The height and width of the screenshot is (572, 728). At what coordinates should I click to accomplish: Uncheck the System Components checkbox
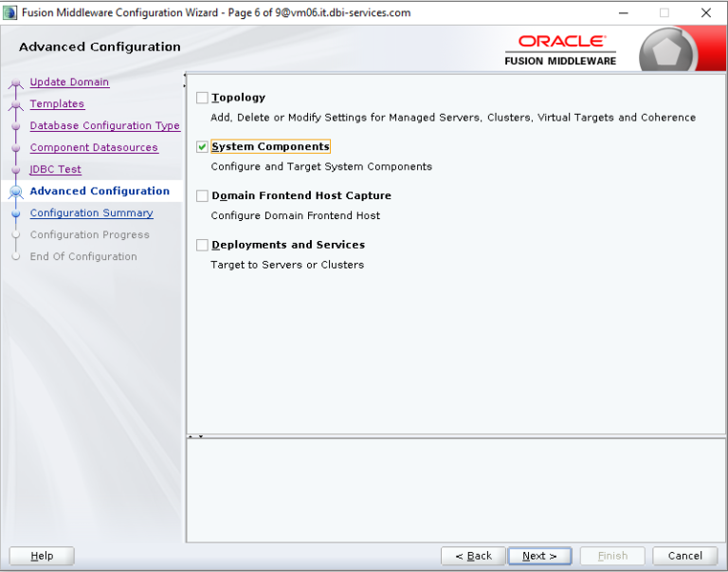point(202,147)
